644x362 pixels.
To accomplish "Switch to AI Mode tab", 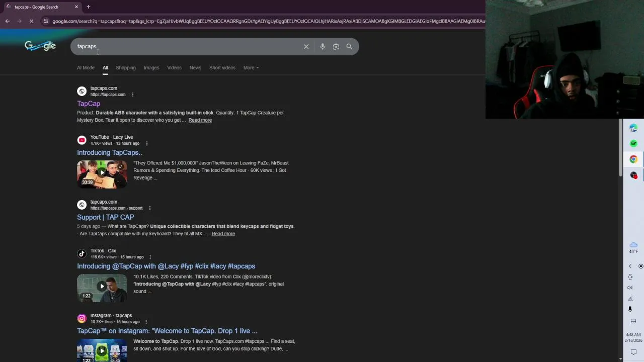I will (x=86, y=68).
